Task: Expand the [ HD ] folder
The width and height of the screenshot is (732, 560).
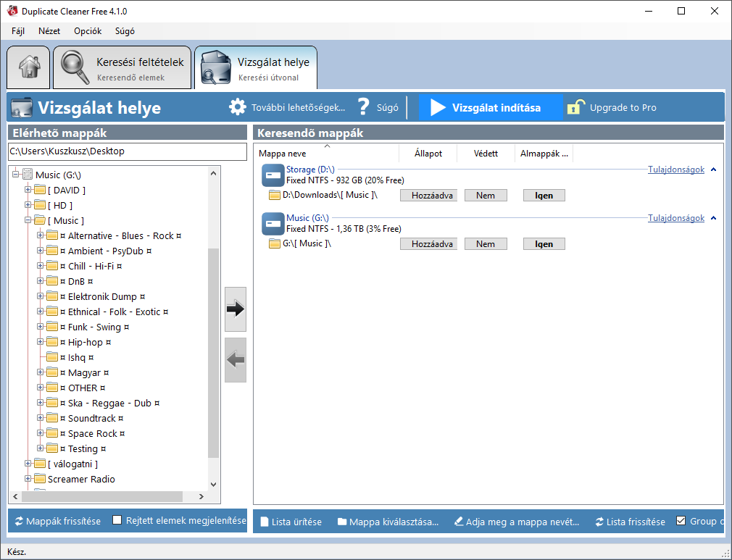Action: pos(28,205)
